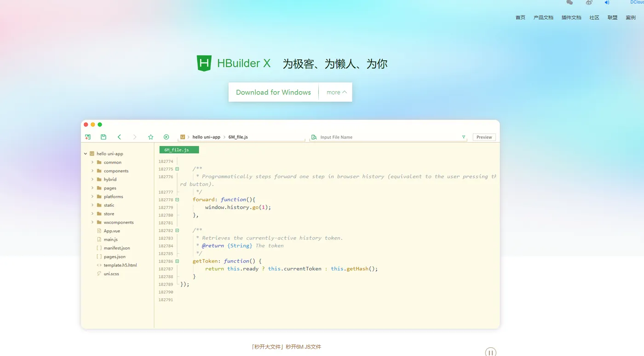Click the WeChat icon in the header

[x=569, y=2]
